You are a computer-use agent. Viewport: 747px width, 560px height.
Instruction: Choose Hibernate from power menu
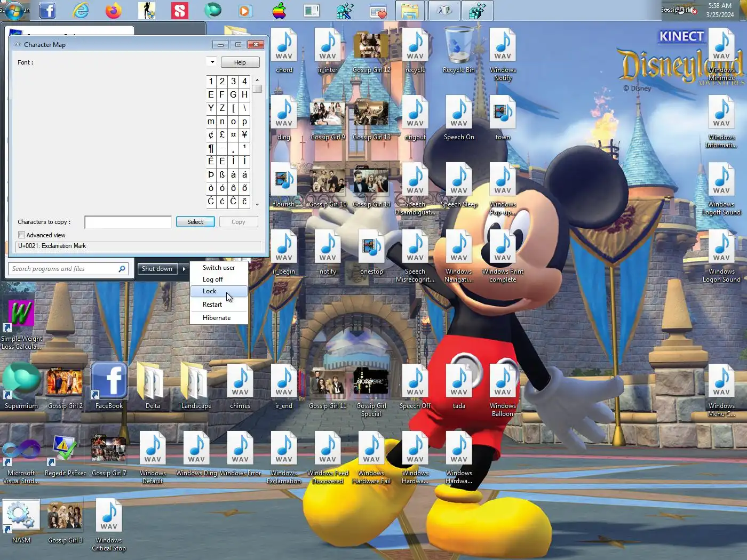pyautogui.click(x=219, y=318)
